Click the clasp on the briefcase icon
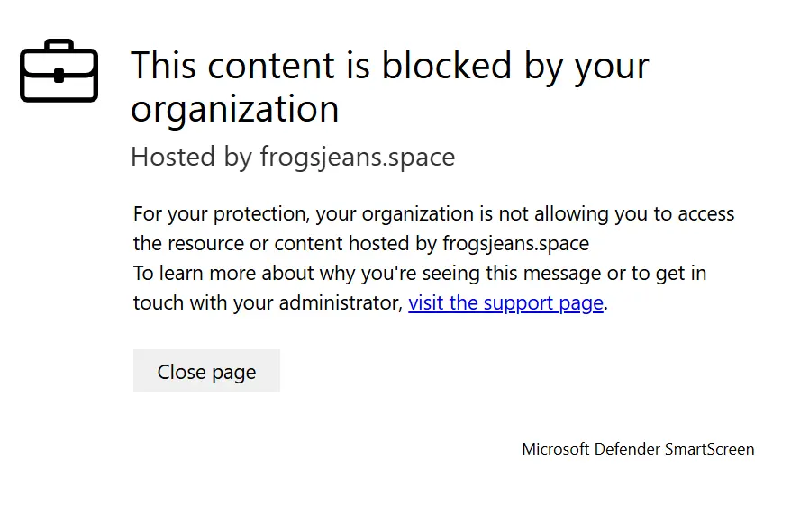Viewport: 800px width, 532px height. (x=59, y=76)
